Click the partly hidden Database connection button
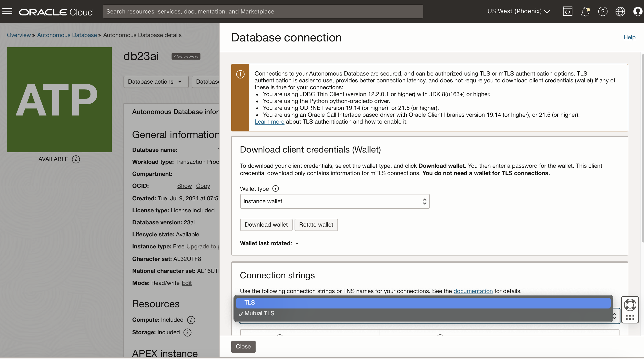This screenshot has width=644, height=359. coord(206,82)
